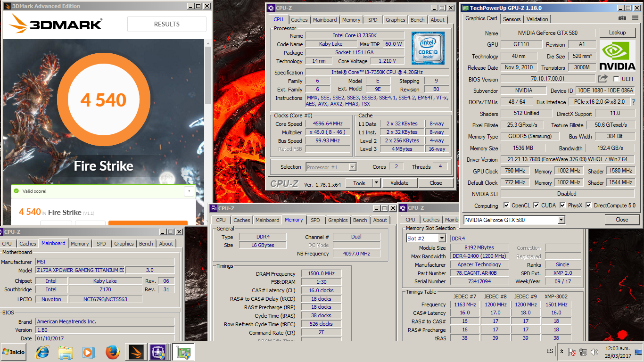Toggle the OpenCL checkbox

click(x=506, y=206)
